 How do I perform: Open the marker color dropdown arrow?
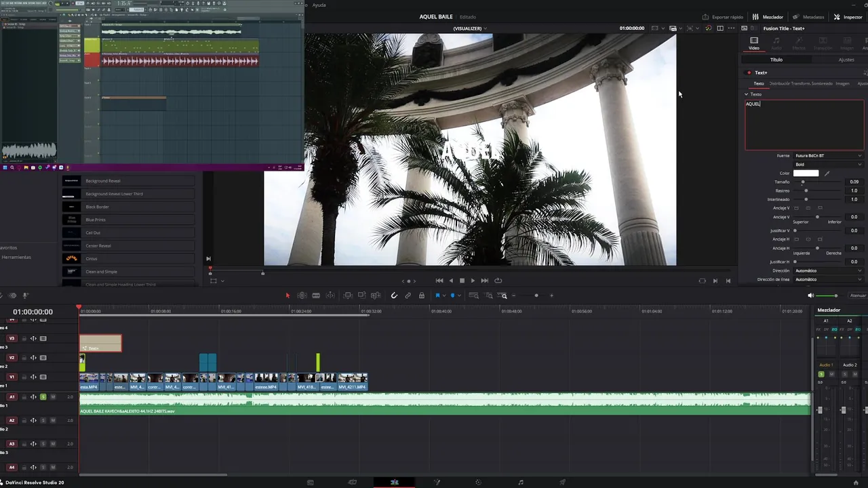coord(459,296)
